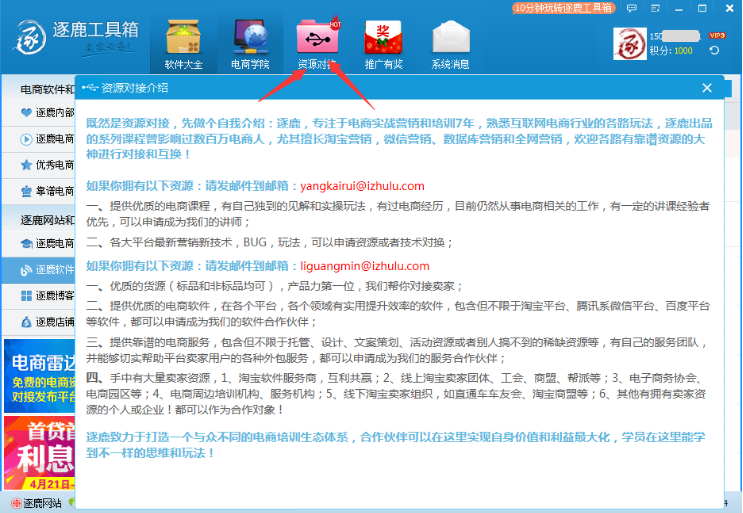Select the 逐鹿软件 sidebar item

click(38, 270)
